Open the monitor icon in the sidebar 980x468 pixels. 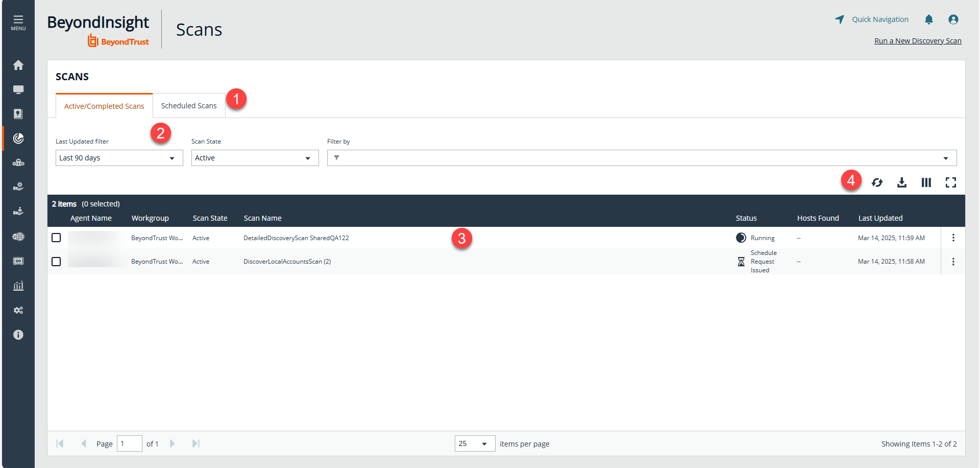(18, 89)
